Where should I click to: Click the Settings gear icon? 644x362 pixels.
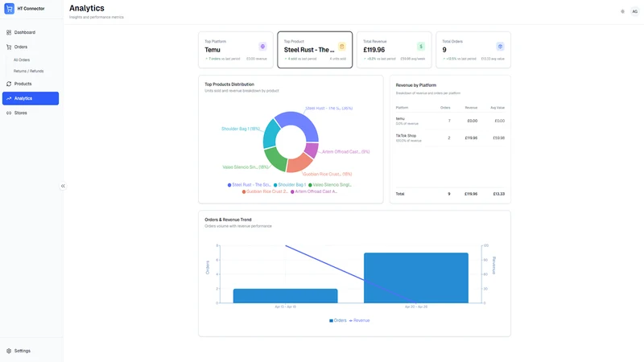(9, 351)
